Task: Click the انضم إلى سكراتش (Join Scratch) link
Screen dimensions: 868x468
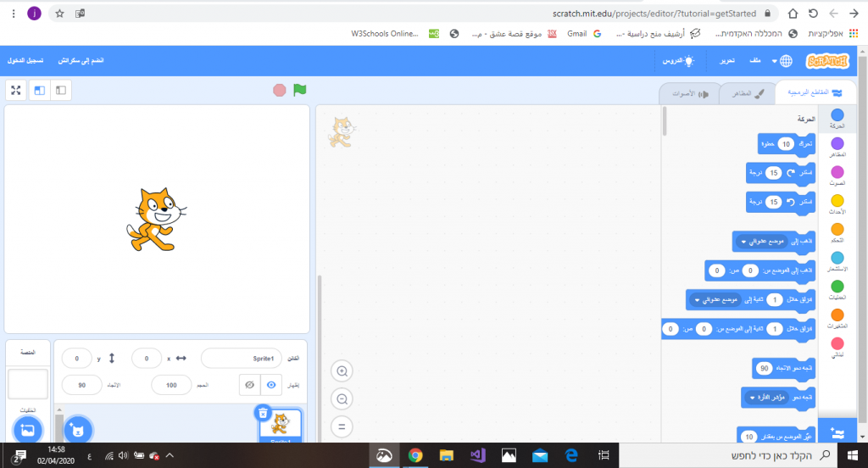Action: click(81, 60)
